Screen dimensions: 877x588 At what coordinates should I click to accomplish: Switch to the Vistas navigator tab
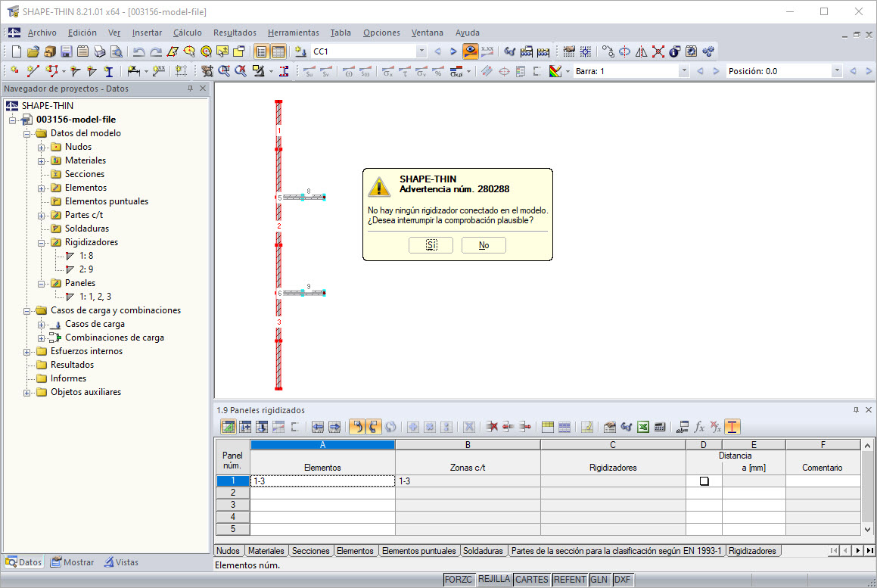click(121, 562)
